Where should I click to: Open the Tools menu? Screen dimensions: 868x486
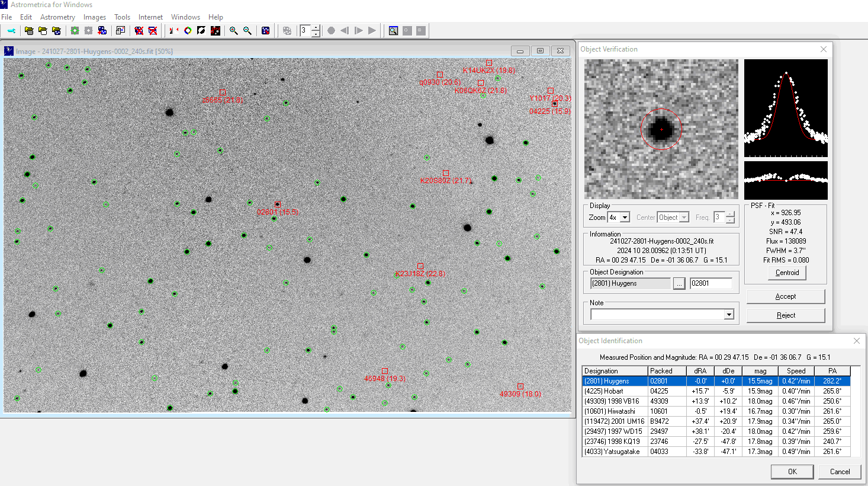click(x=122, y=17)
